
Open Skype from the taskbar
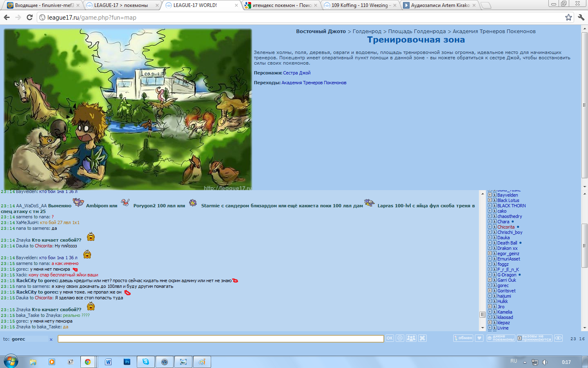(x=146, y=362)
